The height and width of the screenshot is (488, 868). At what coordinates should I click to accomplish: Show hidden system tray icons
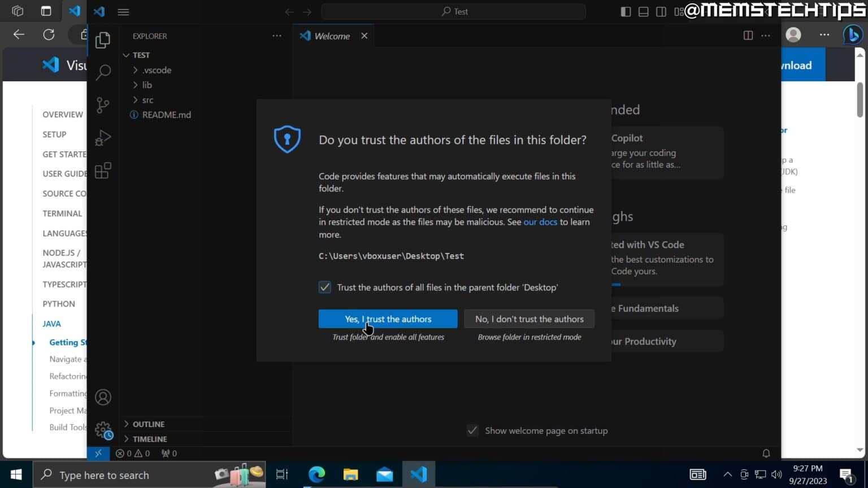[728, 475]
